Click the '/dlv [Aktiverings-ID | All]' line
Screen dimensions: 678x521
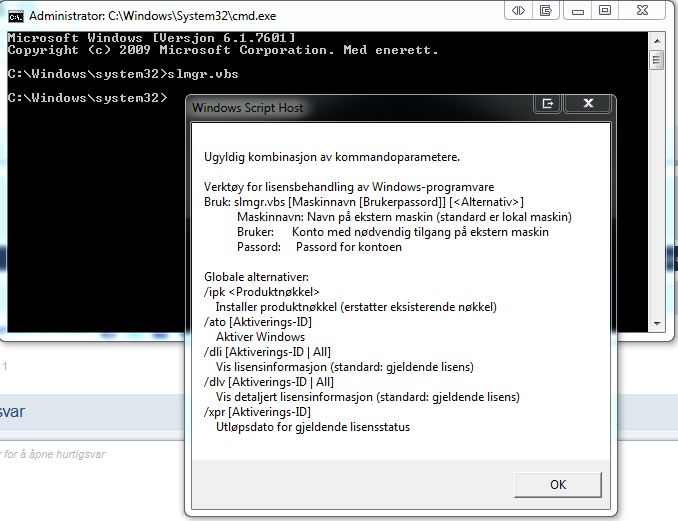pos(269,382)
